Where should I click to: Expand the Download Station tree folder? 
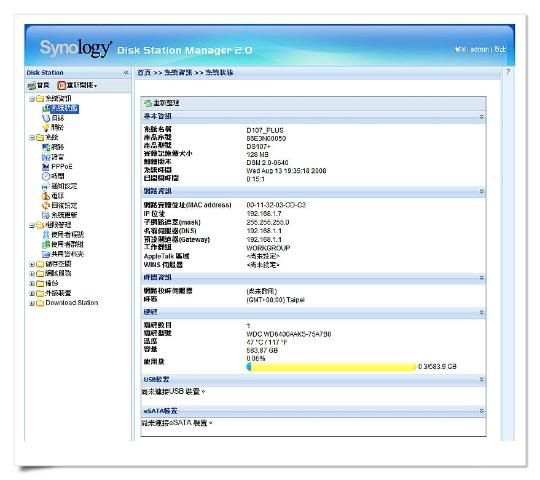32,303
